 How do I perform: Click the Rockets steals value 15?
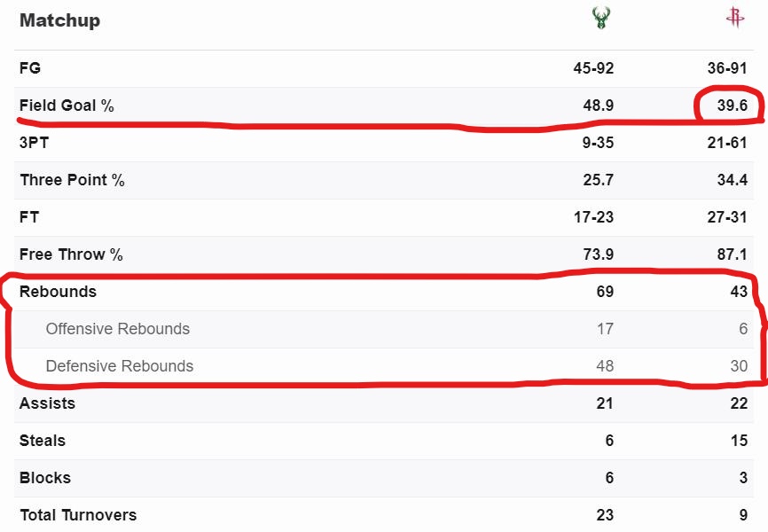(x=740, y=441)
